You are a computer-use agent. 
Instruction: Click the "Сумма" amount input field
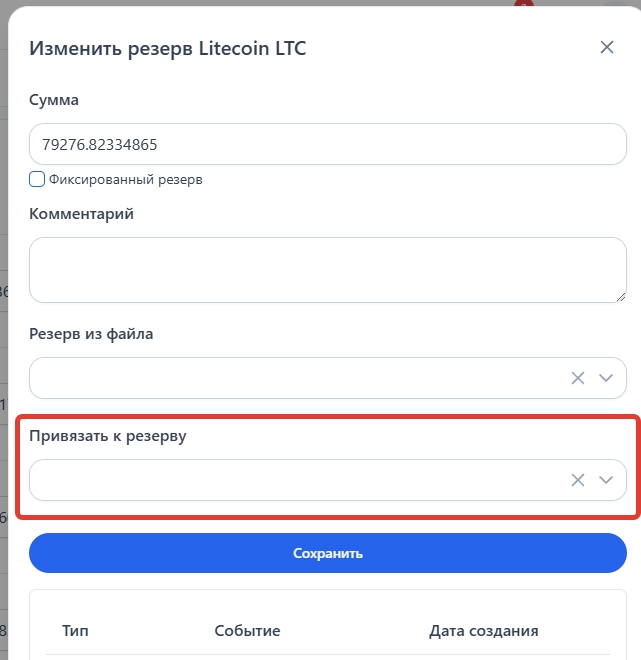[x=327, y=144]
